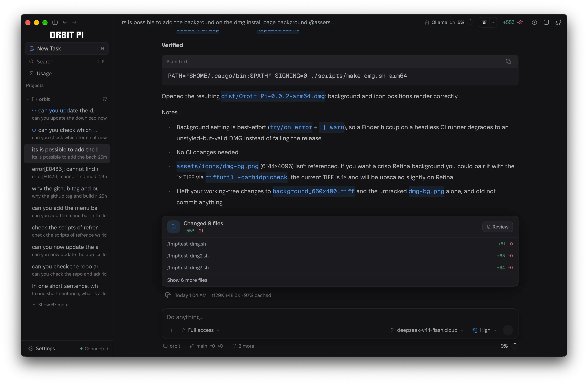The image size is (588, 384).
Task: Open assets/icons/dmg-bg.png link
Action: point(217,166)
